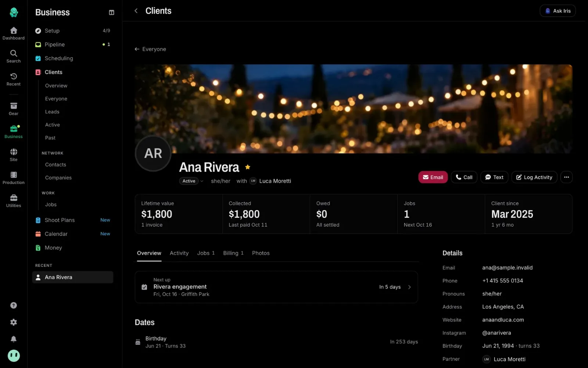The height and width of the screenshot is (368, 588).
Task: Select Companies under Network
Action: [x=58, y=178]
